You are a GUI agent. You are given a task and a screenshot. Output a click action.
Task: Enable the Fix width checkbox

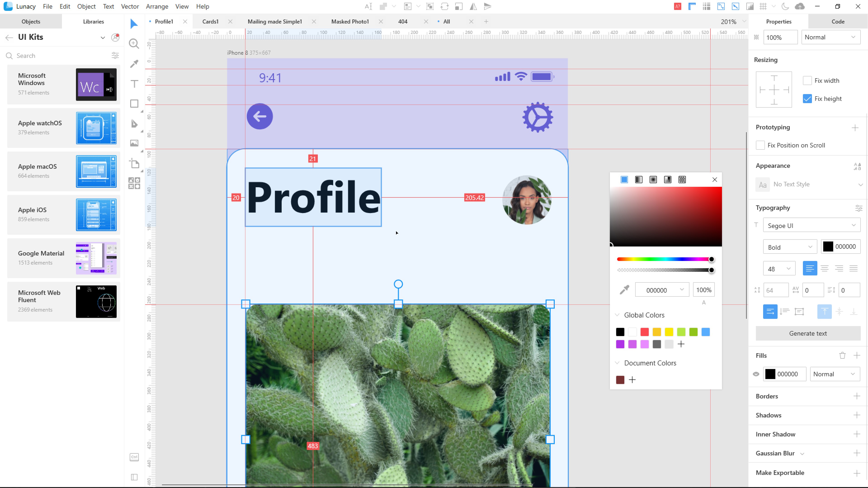[x=807, y=81]
